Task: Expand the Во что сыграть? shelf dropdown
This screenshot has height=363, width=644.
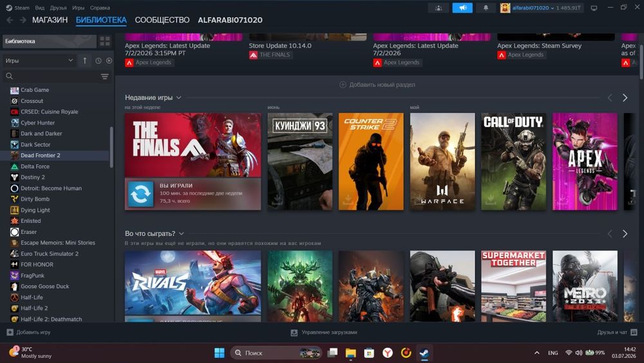Action: pyautogui.click(x=181, y=233)
